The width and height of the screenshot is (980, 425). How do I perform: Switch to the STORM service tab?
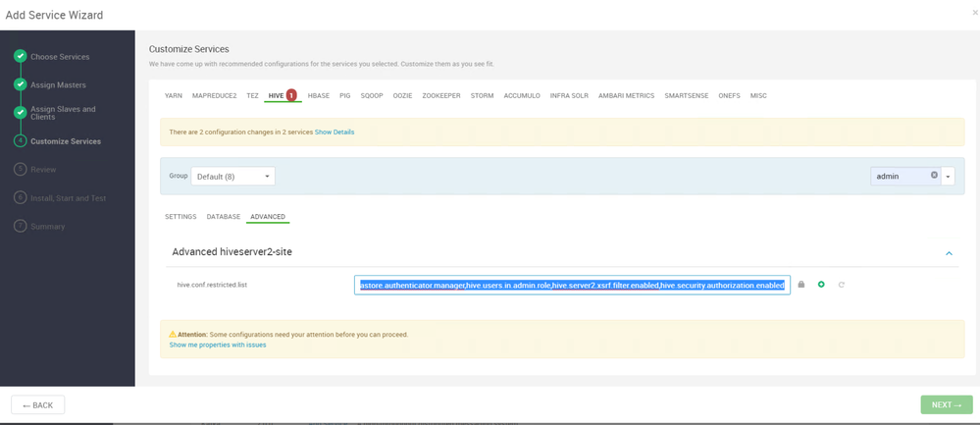point(482,95)
